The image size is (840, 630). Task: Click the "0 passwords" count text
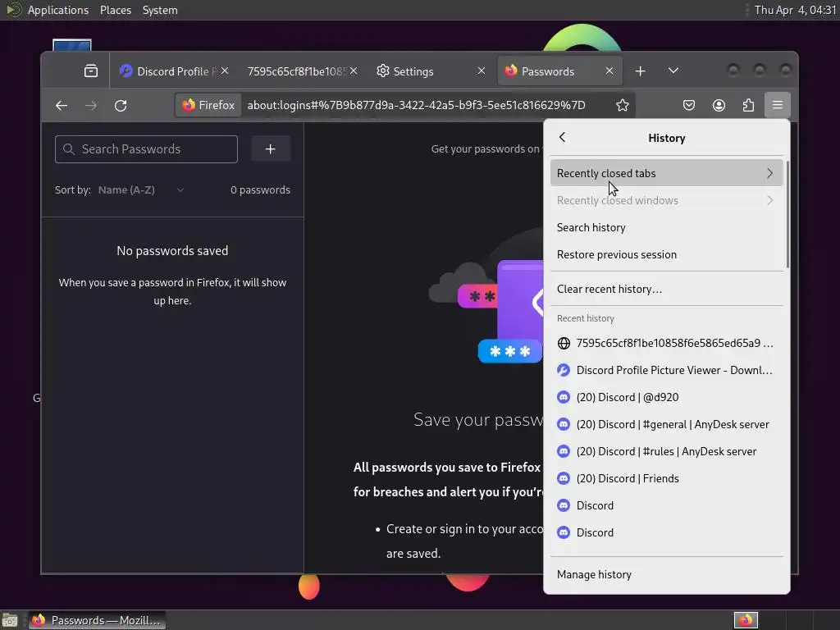click(x=260, y=190)
